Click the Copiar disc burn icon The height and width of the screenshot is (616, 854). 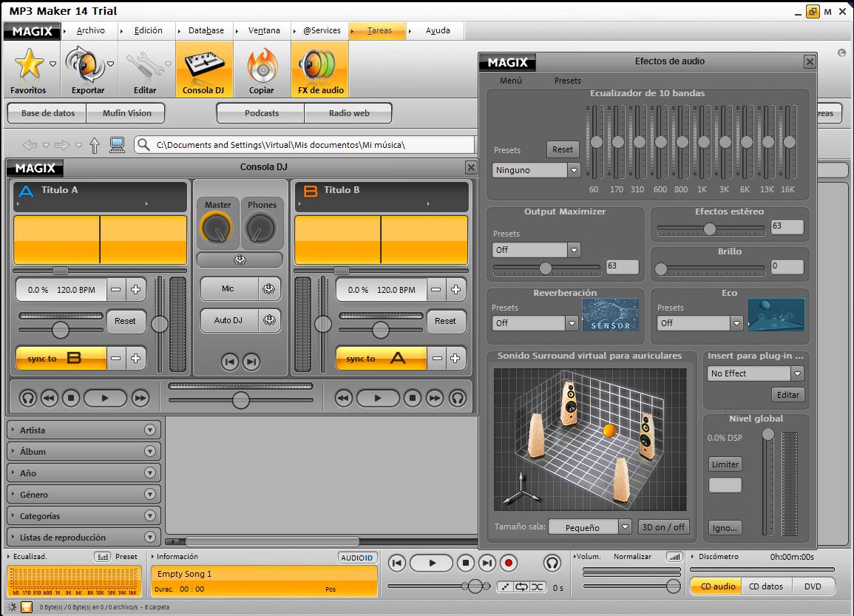pos(262,70)
